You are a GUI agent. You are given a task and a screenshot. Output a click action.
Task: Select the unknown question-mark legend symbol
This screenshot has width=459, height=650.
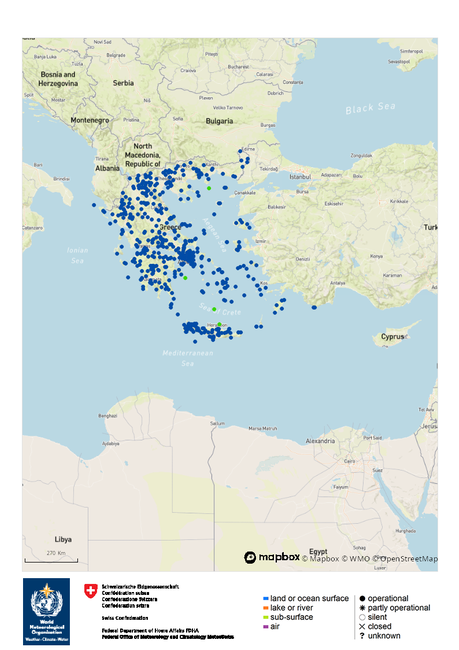[362, 635]
